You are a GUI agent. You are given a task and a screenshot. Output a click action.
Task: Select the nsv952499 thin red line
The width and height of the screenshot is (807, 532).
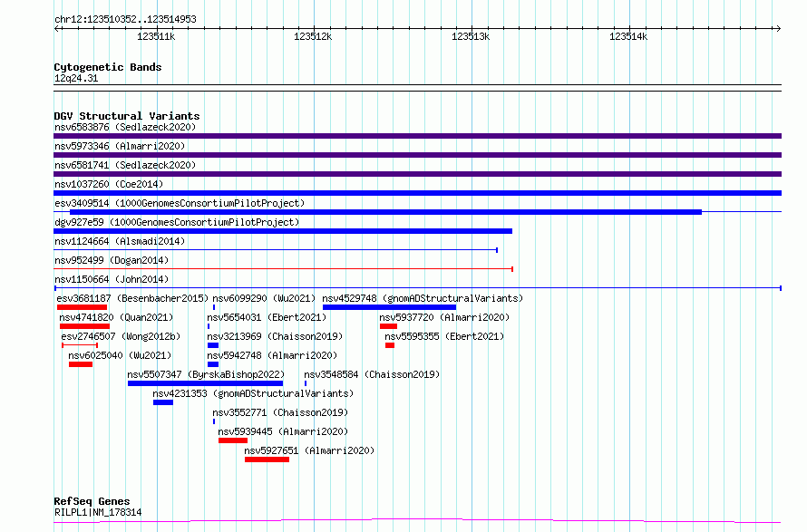(x=283, y=269)
